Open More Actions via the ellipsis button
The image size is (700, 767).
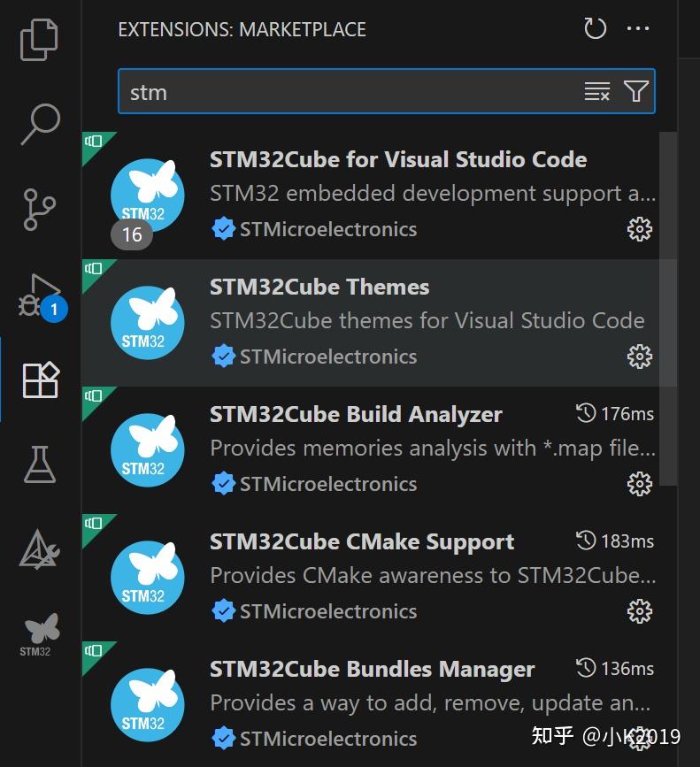[639, 29]
